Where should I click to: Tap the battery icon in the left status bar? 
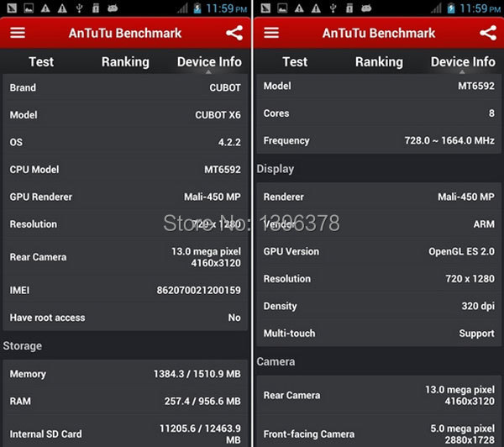197,8
